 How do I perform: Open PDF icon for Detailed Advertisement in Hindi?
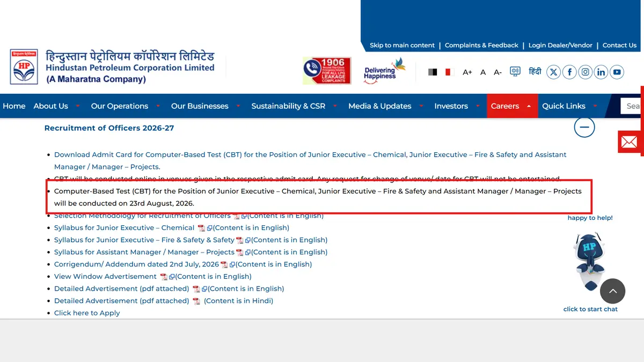tap(196, 301)
